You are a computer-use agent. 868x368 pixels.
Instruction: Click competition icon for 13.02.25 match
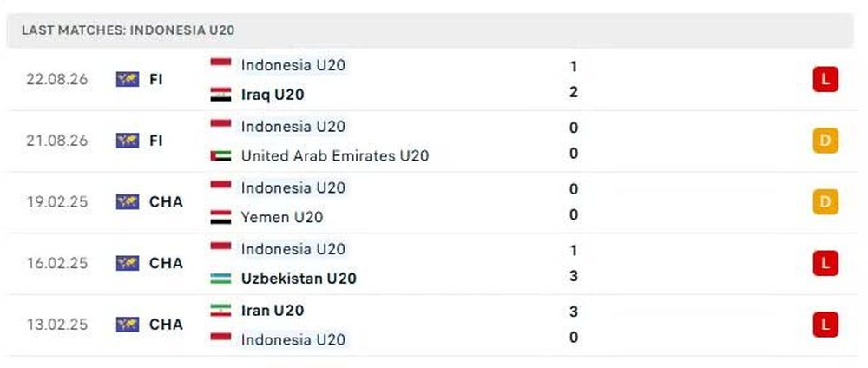pos(128,325)
